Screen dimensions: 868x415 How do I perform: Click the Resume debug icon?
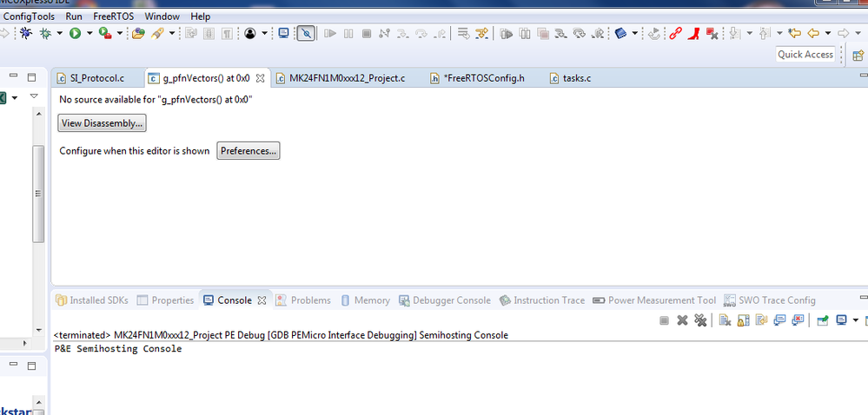pos(330,34)
